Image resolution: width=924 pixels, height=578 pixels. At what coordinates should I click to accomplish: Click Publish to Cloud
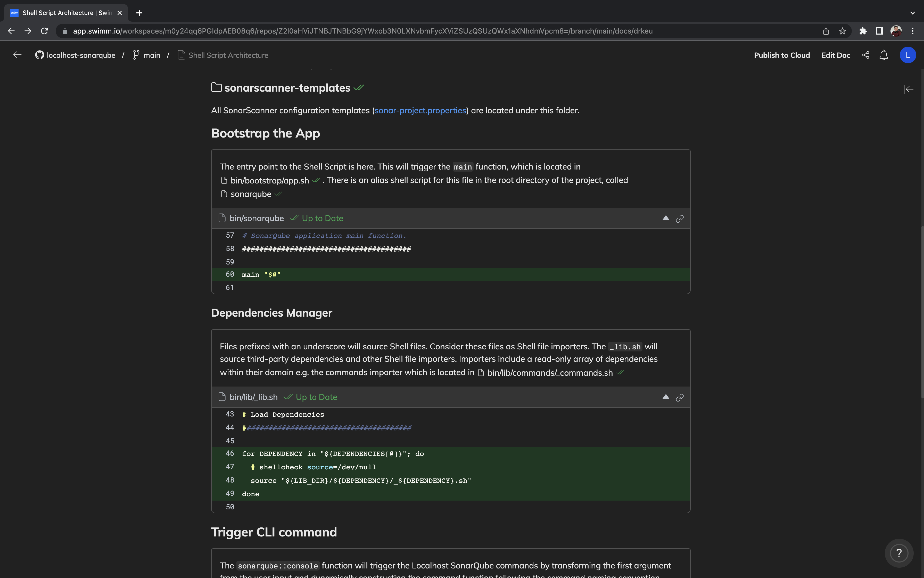782,55
